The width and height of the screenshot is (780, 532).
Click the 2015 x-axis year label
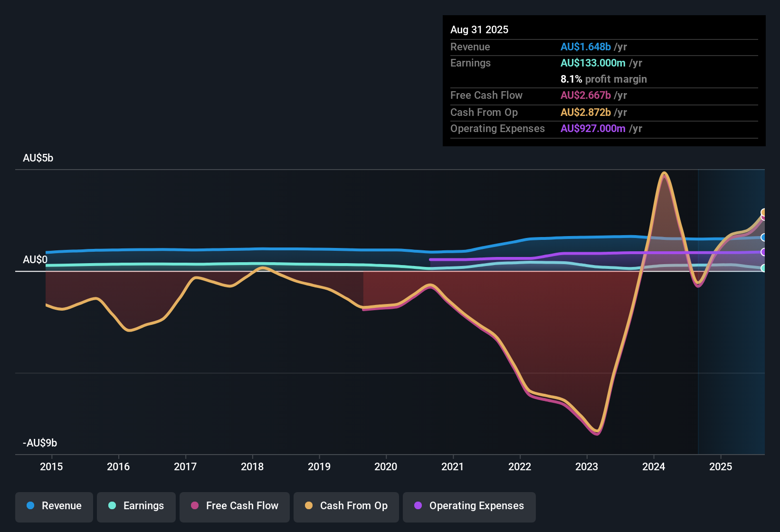(51, 467)
